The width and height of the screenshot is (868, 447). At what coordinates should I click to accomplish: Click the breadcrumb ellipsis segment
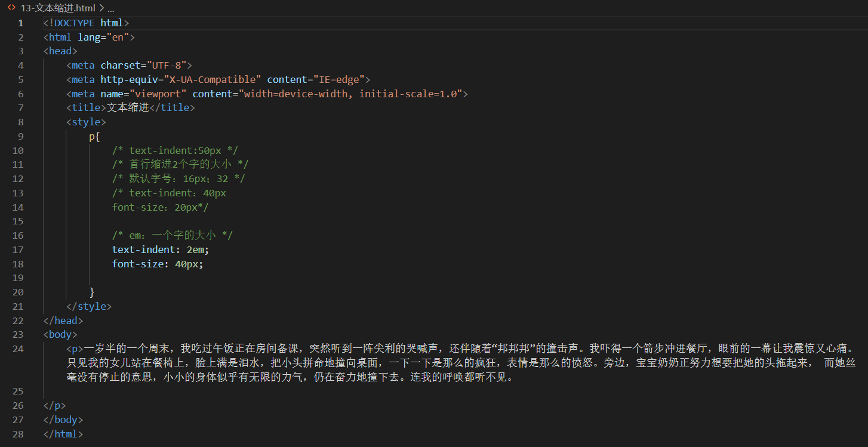[110, 8]
